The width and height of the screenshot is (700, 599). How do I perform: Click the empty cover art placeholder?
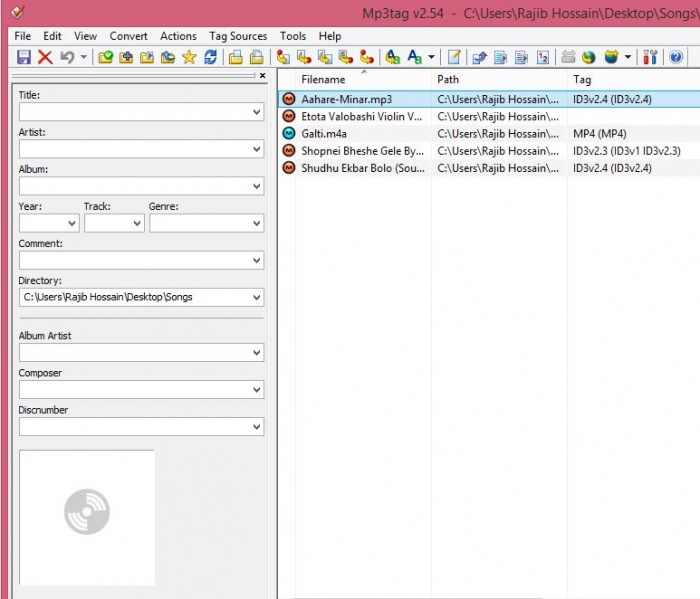click(87, 517)
